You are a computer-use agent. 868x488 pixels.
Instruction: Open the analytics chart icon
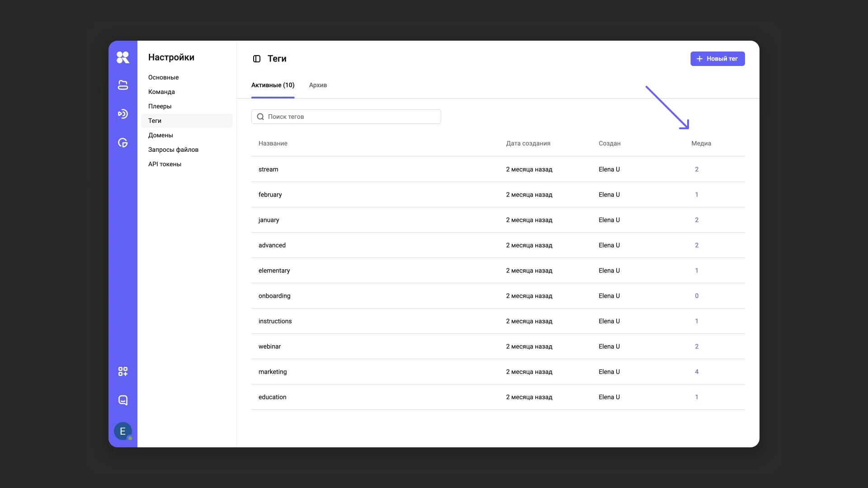pos(123,143)
